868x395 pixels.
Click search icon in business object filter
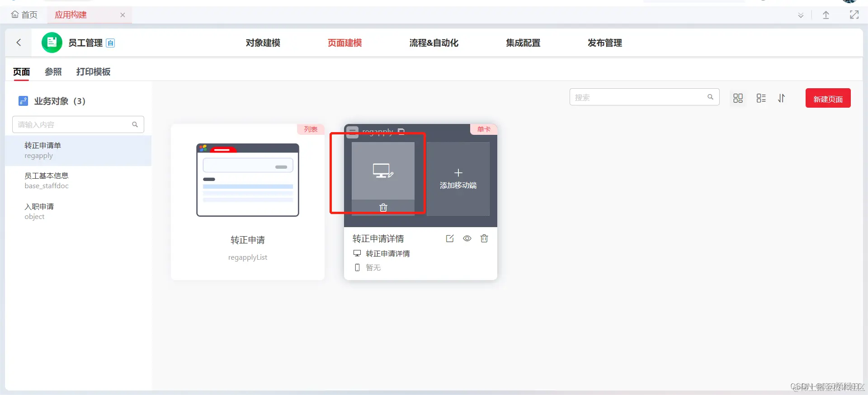[x=135, y=124]
